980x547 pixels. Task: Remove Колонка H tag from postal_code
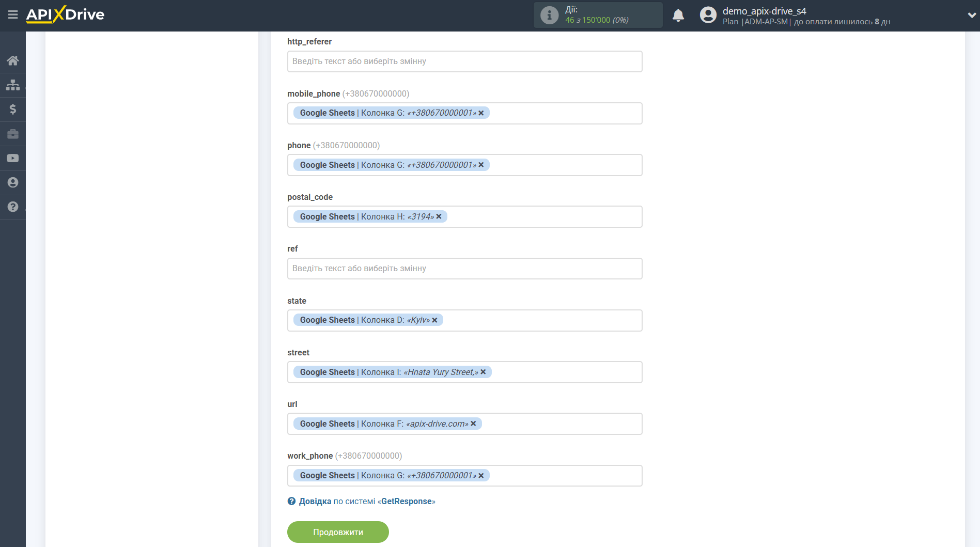coord(439,216)
